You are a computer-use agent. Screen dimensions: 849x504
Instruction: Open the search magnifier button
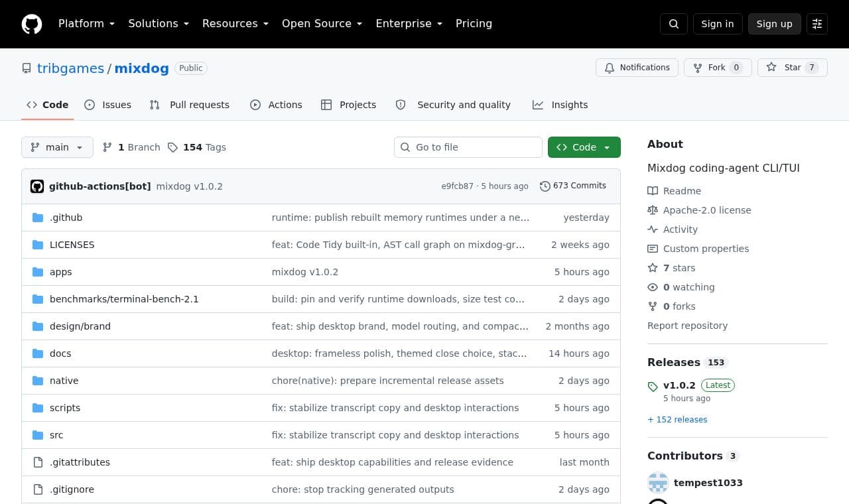click(674, 24)
